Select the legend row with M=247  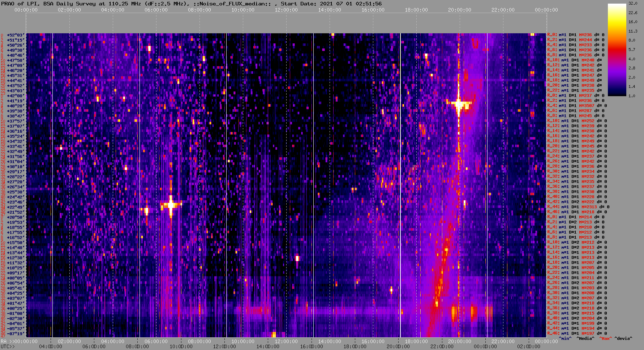575,76
